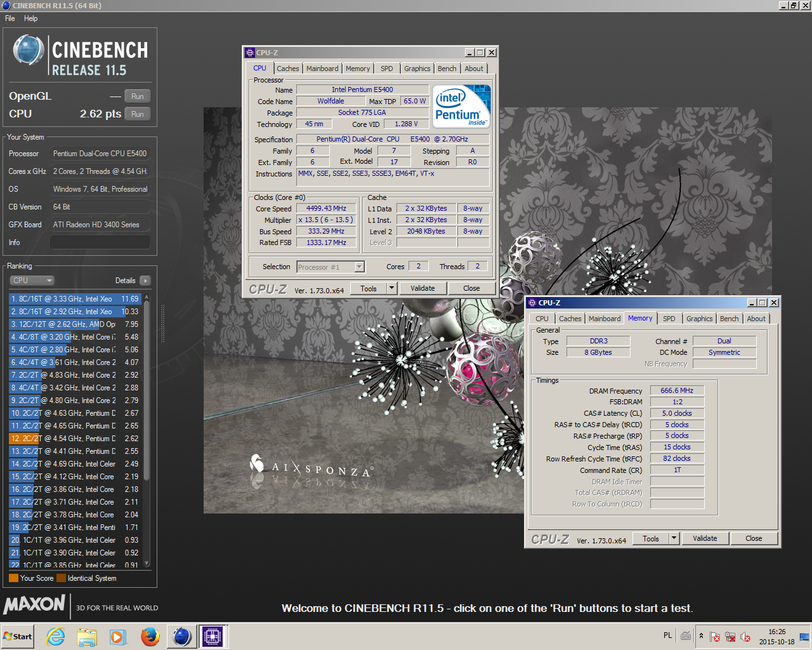This screenshot has width=812, height=650.
Task: Open Memory tab in CPU-Z processor window
Action: 358,69
